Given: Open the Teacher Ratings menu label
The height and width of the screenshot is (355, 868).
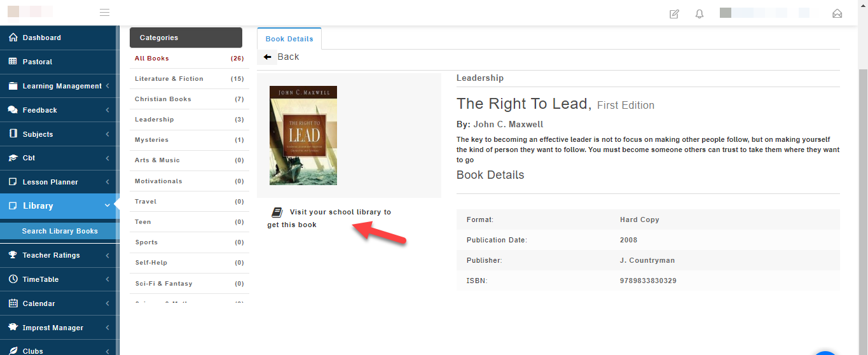Looking at the screenshot, I should (x=52, y=255).
